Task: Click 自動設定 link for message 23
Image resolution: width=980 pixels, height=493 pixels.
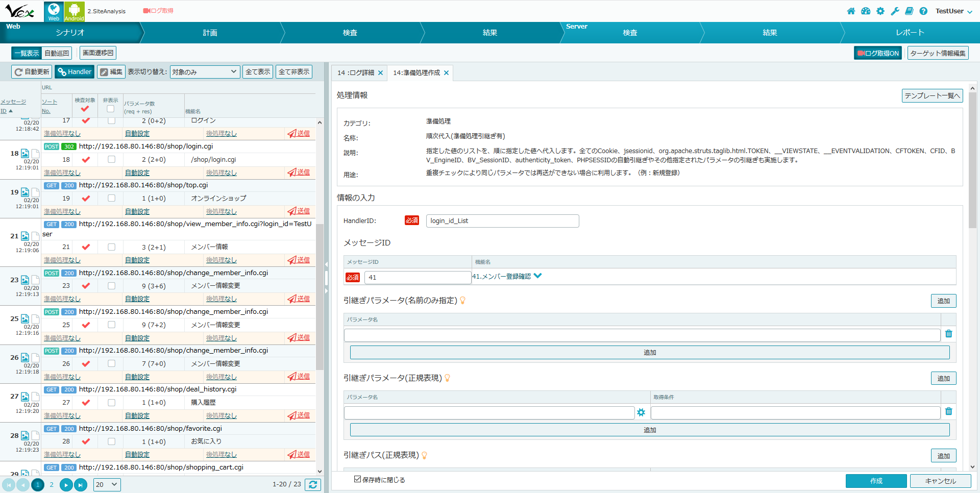Action: 137,299
